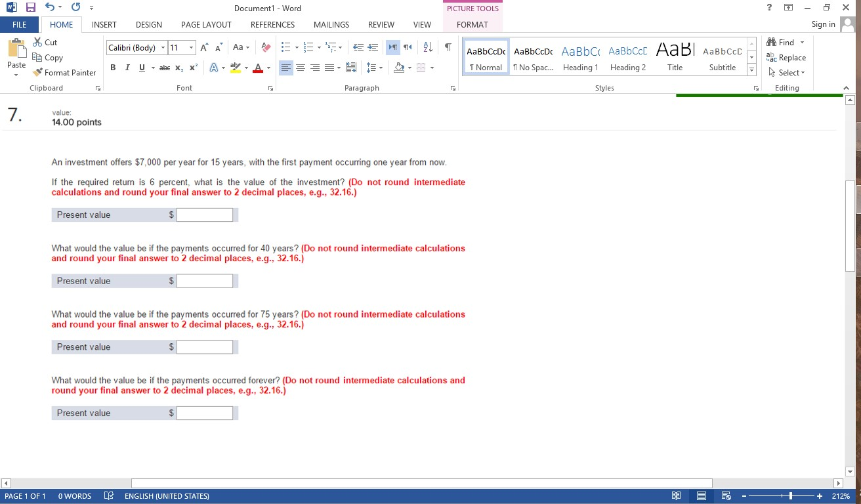The height and width of the screenshot is (504, 861).
Task: Zoom out using minus button
Action: (x=744, y=496)
